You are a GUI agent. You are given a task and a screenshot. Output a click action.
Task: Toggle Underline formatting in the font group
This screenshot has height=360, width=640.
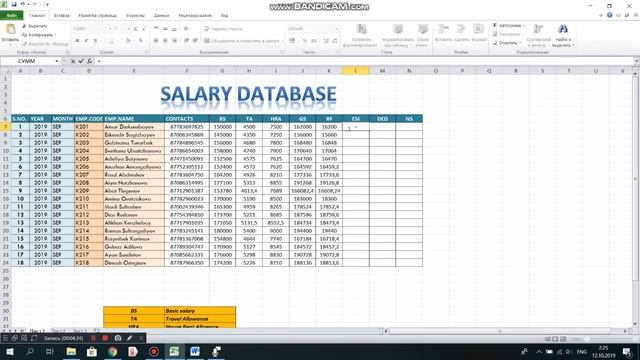(95, 41)
